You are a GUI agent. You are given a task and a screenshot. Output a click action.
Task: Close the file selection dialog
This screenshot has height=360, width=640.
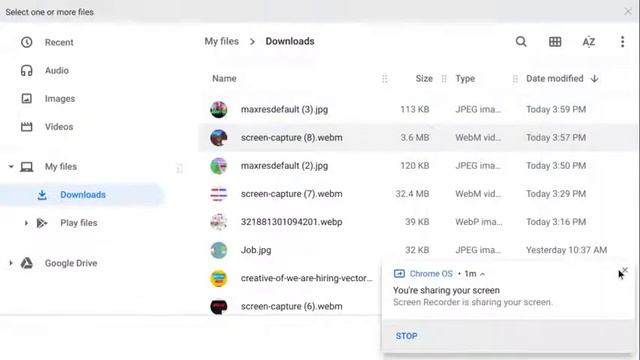point(628,11)
